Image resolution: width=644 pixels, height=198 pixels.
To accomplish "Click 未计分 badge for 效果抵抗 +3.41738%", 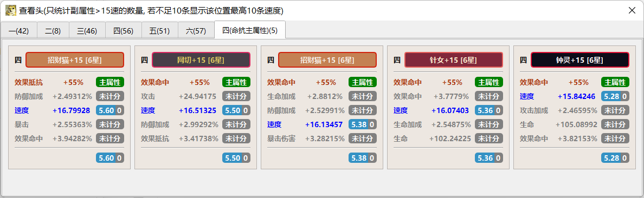I will 236,138.
